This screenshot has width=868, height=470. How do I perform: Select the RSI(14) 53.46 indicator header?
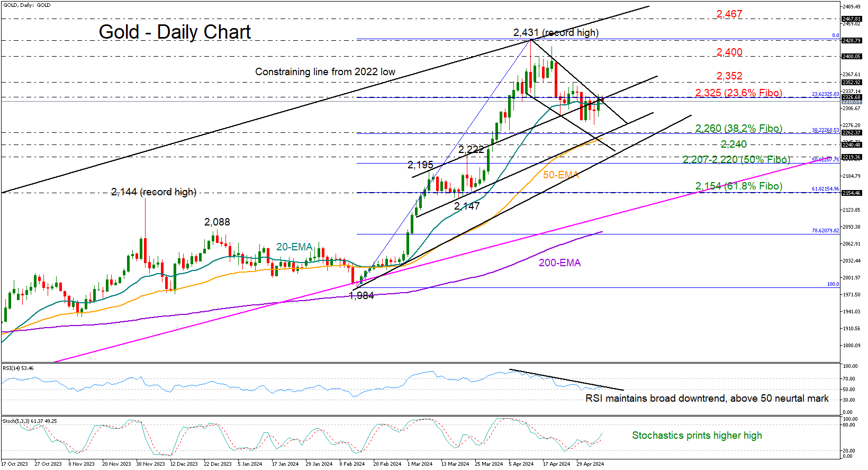click(x=18, y=368)
